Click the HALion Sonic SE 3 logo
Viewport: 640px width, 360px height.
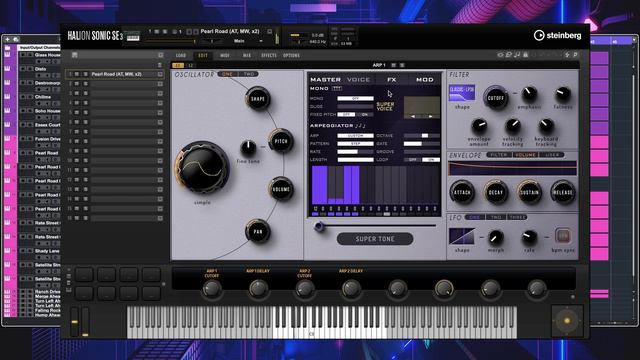click(95, 36)
